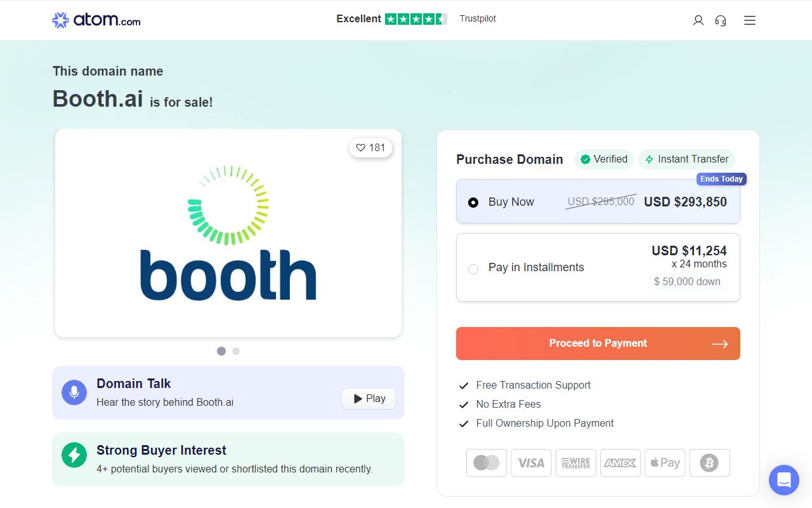The width and height of the screenshot is (812, 508).
Task: Open the user account icon
Action: coord(698,20)
